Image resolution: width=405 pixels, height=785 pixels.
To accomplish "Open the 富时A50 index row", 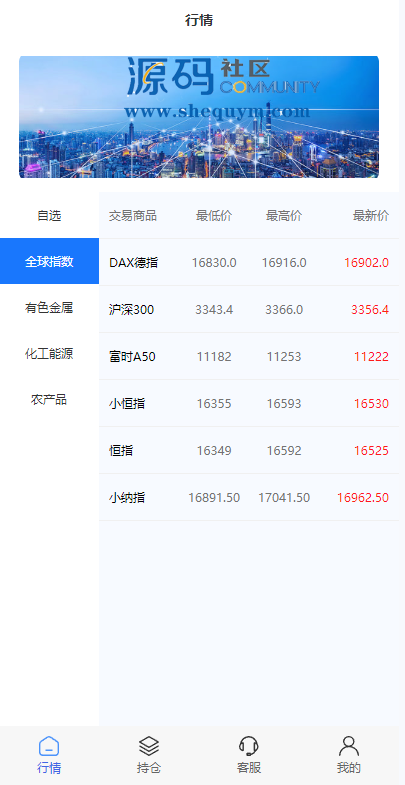I will point(249,356).
